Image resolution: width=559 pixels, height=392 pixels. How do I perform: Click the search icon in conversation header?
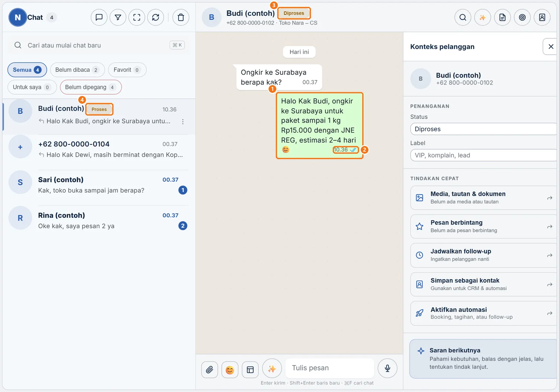[463, 17]
